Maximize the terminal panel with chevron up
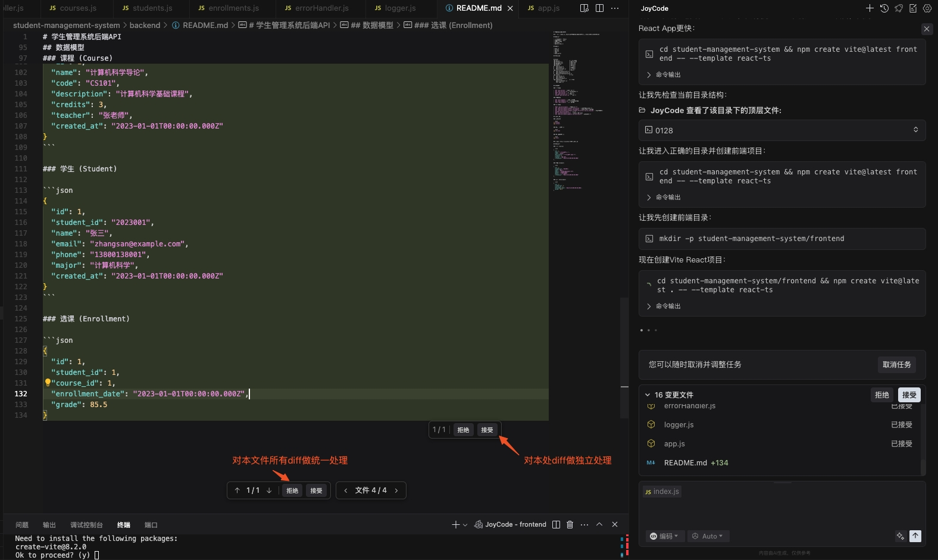Image resolution: width=938 pixels, height=560 pixels. [x=599, y=524]
